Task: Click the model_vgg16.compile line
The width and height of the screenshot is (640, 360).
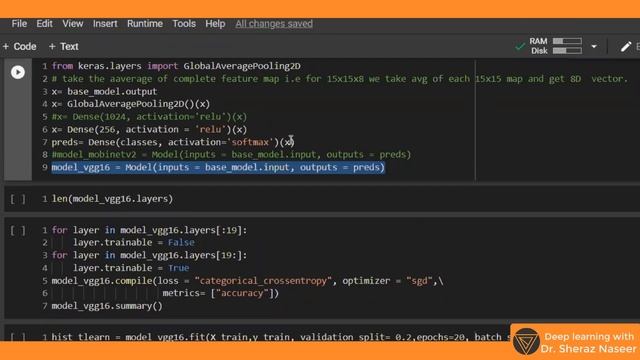Action: 247,281
